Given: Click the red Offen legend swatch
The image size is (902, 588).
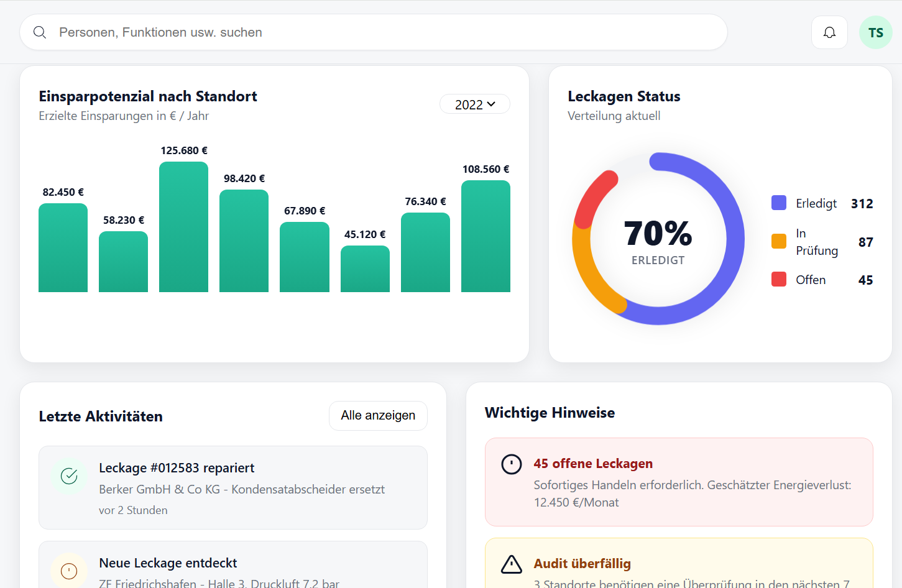Looking at the screenshot, I should pos(778,280).
